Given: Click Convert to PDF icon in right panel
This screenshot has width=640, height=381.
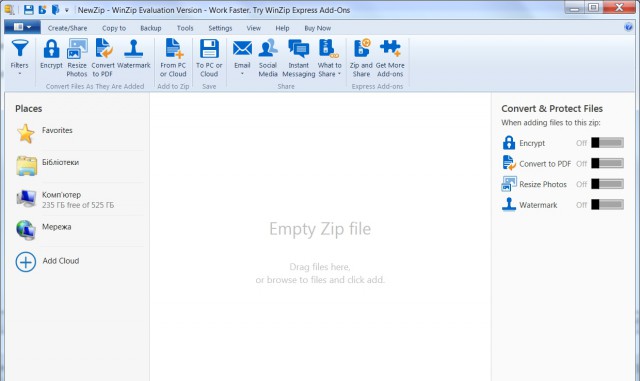Looking at the screenshot, I should click(509, 163).
